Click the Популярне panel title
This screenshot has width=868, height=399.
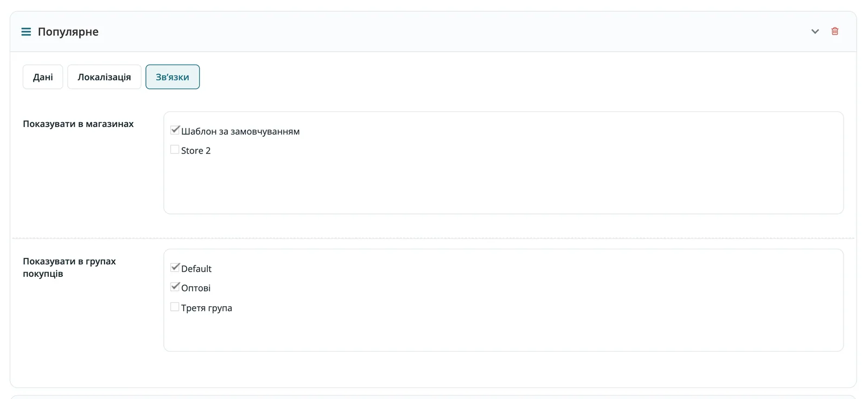click(x=68, y=32)
